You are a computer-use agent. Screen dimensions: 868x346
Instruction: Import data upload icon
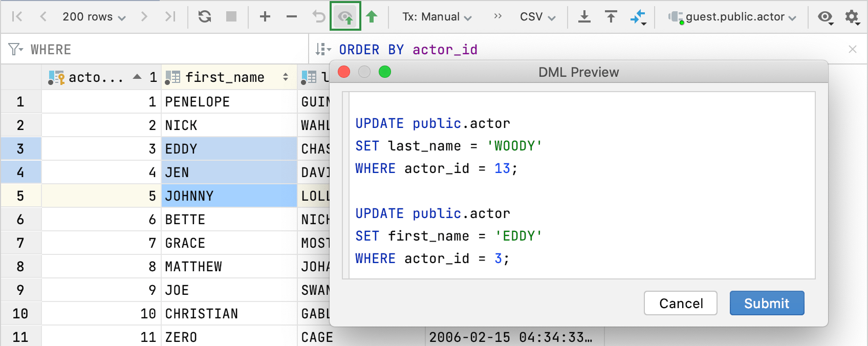coord(611,17)
